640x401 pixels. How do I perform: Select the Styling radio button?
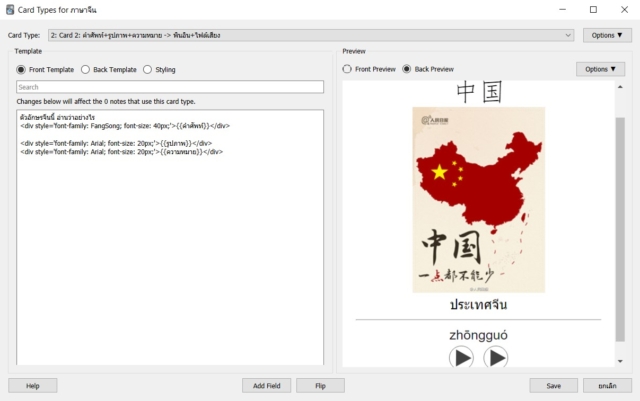[x=147, y=69]
